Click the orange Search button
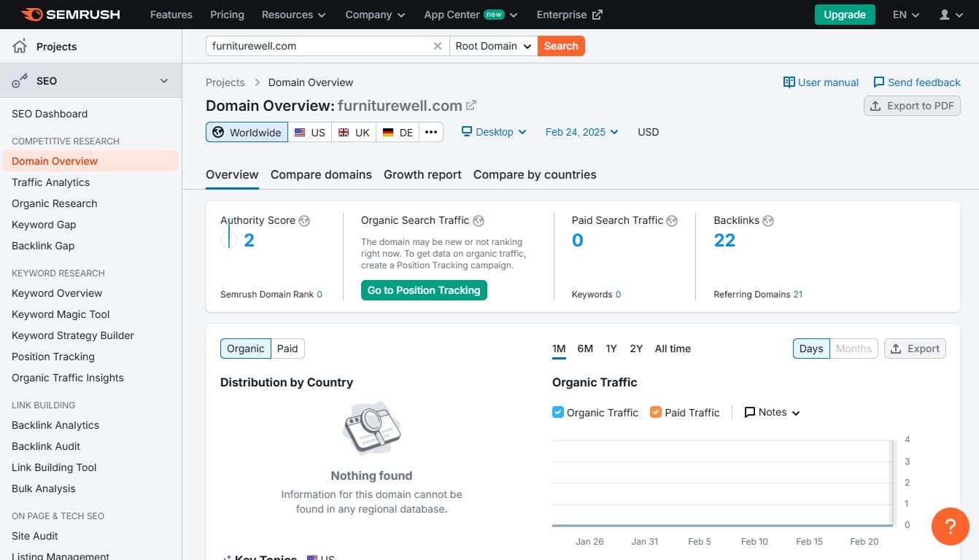The width and height of the screenshot is (979, 560). pos(561,46)
